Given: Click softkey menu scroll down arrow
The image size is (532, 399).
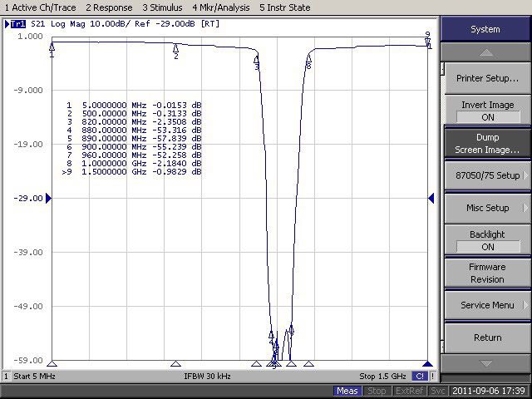Looking at the screenshot, I should tap(485, 364).
